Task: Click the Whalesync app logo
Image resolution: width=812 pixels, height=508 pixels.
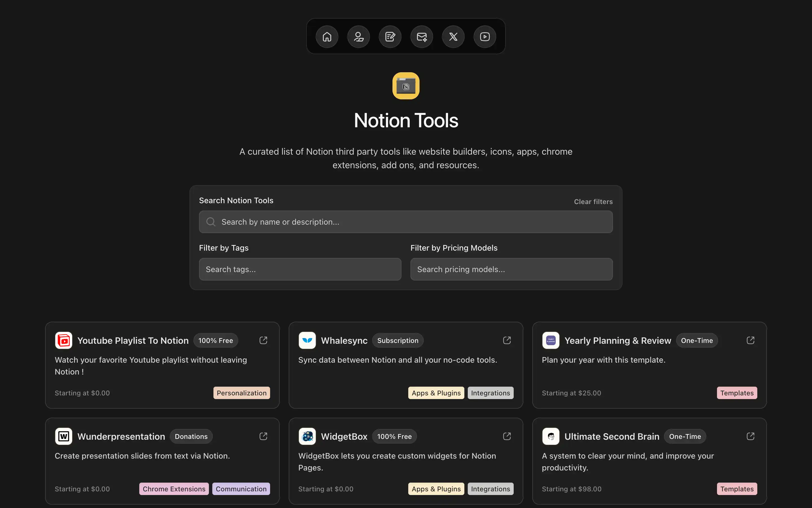Action: coord(307,340)
